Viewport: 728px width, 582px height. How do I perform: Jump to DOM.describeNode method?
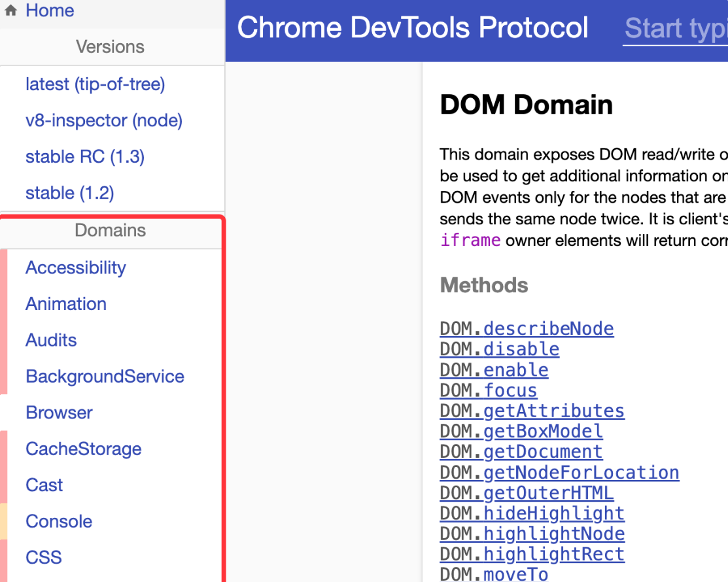click(x=527, y=328)
